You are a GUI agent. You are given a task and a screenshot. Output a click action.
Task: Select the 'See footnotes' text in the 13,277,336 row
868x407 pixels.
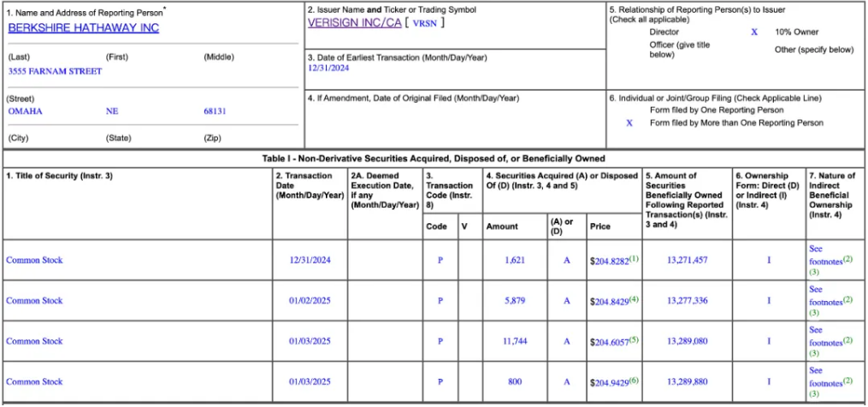pyautogui.click(x=825, y=295)
